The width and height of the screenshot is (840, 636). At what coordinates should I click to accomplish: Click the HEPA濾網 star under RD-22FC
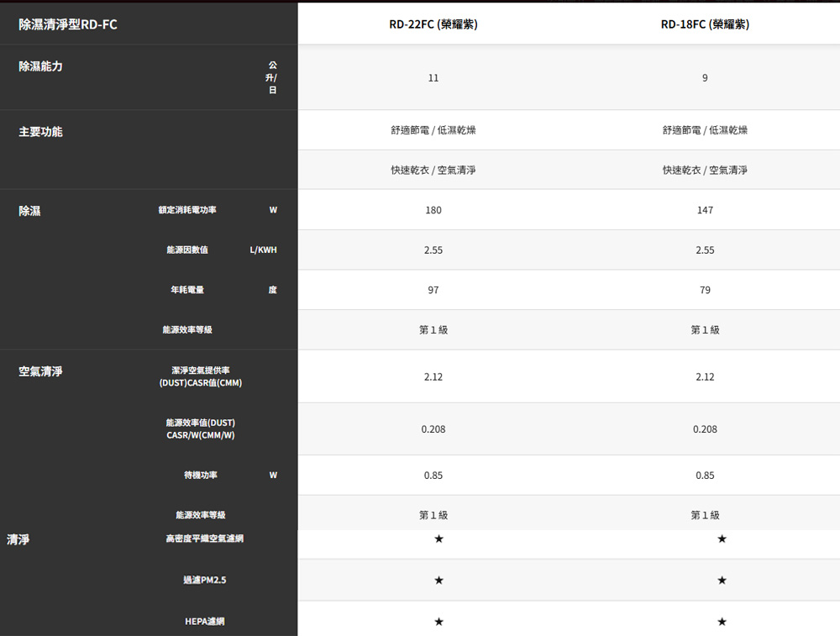pyautogui.click(x=438, y=622)
